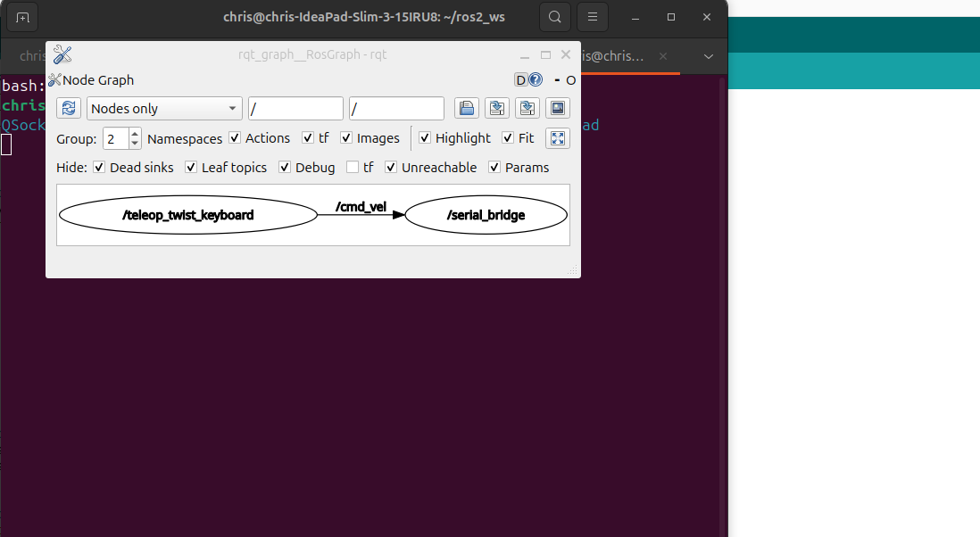
Task: Click the /teleop_twist_keyboard node
Action: point(187,215)
